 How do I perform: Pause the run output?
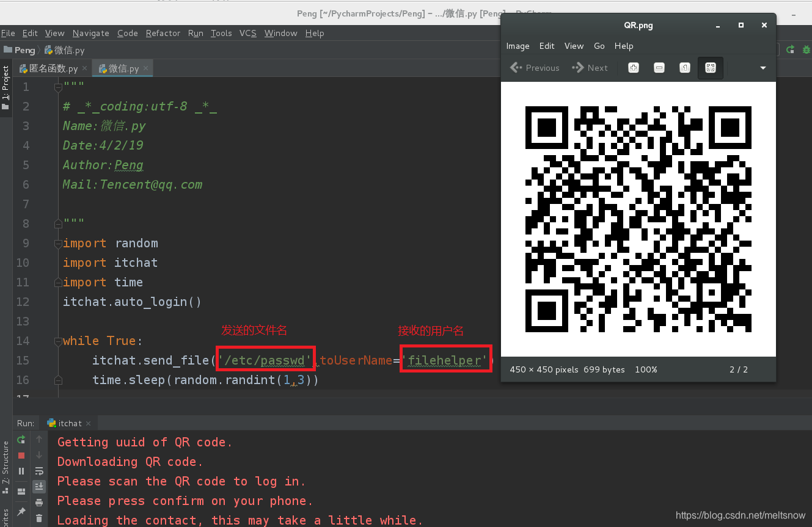(21, 471)
